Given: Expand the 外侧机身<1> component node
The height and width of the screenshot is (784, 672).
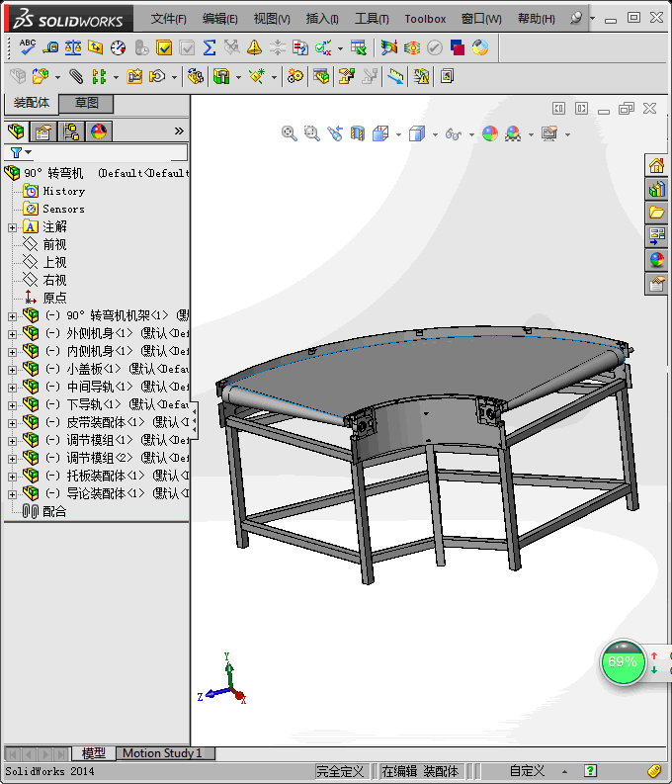Looking at the screenshot, I should pyautogui.click(x=12, y=334).
